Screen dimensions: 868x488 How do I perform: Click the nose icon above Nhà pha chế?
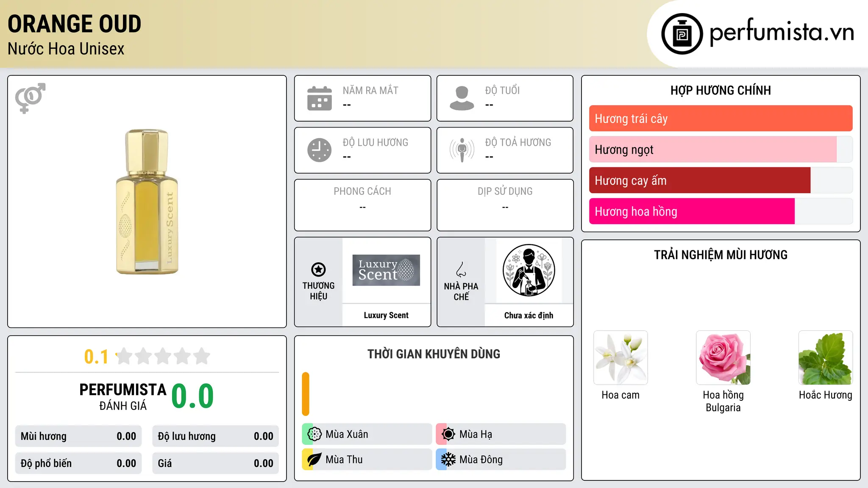461,269
